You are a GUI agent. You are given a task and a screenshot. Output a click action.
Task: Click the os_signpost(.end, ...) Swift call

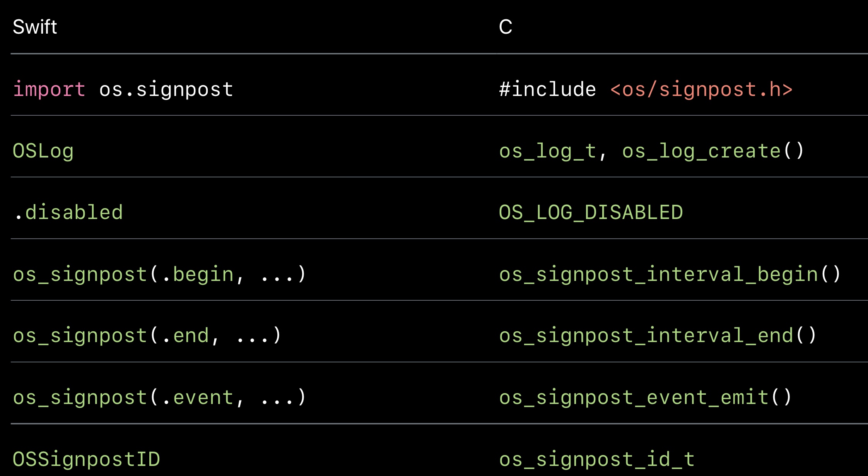[147, 336]
